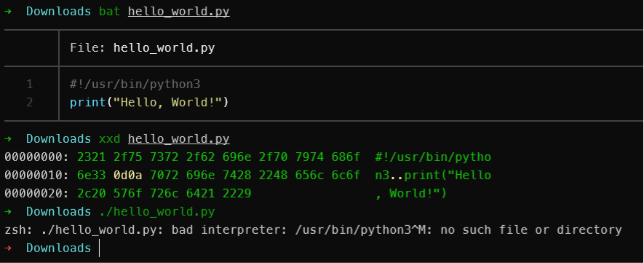Click hex offset 00000020:
This screenshot has height=263, width=644.
(36, 193)
